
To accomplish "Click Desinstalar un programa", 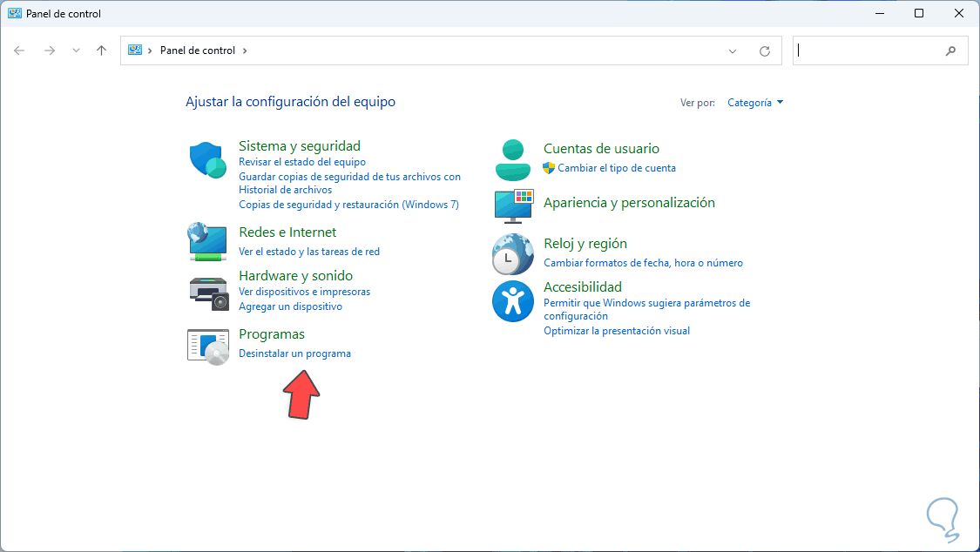I will coord(295,353).
